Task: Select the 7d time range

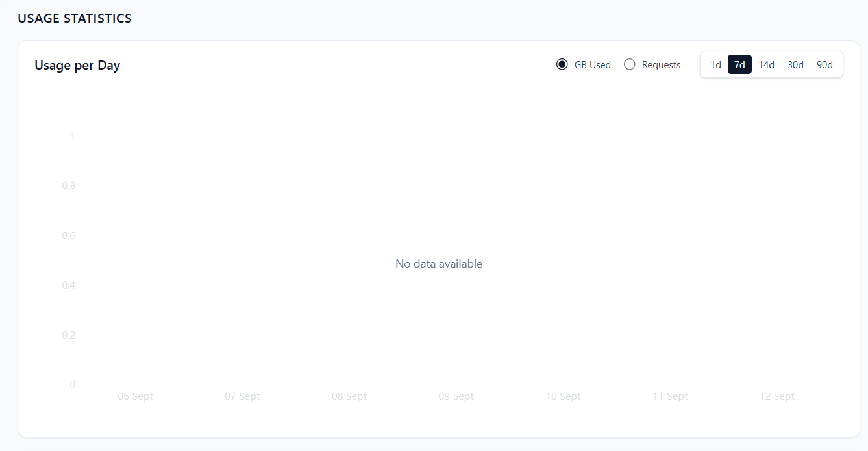Action: pyautogui.click(x=739, y=64)
